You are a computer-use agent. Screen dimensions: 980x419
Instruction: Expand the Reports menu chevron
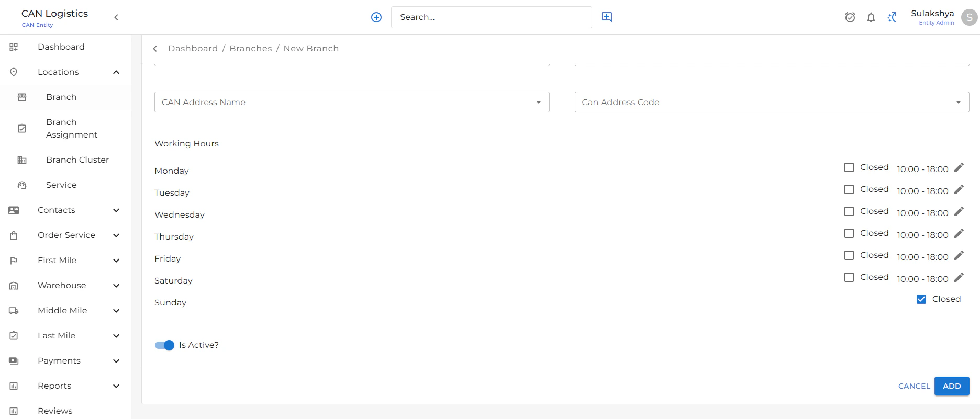pos(116,386)
